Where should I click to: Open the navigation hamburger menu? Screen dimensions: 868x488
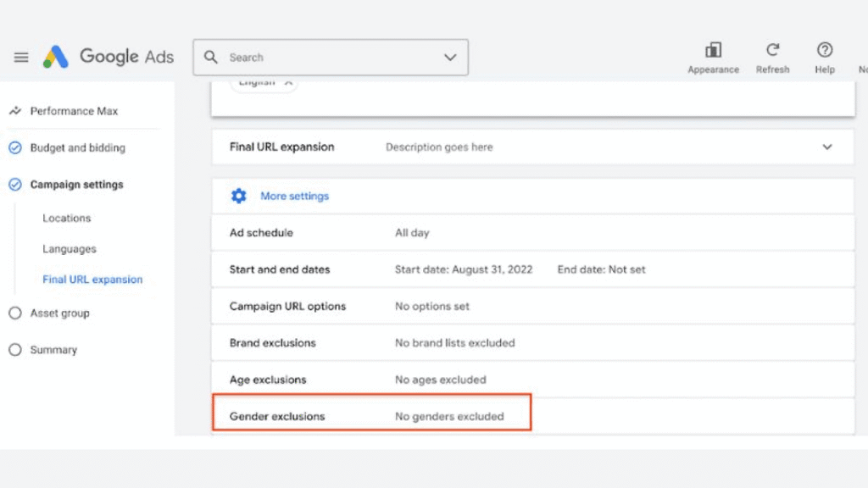21,57
